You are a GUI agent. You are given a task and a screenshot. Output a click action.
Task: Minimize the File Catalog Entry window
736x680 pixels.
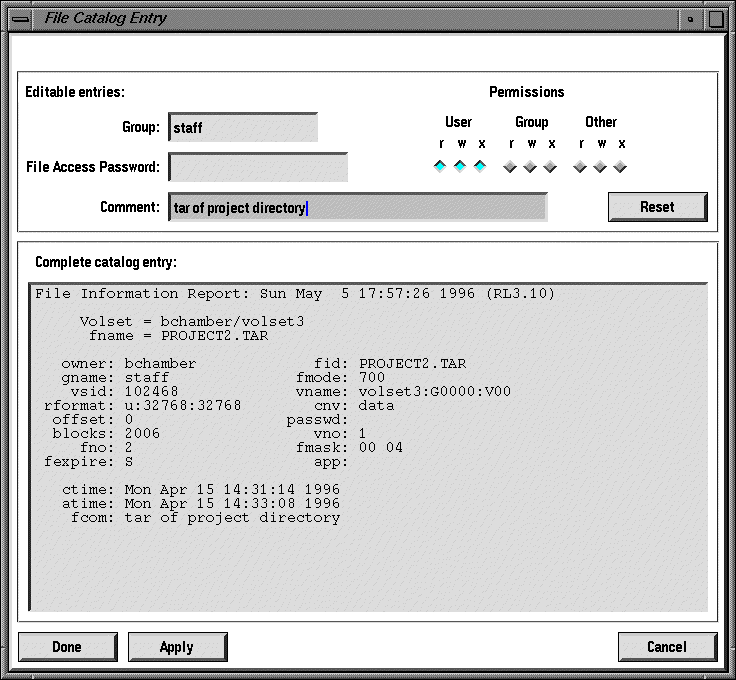[x=691, y=18]
